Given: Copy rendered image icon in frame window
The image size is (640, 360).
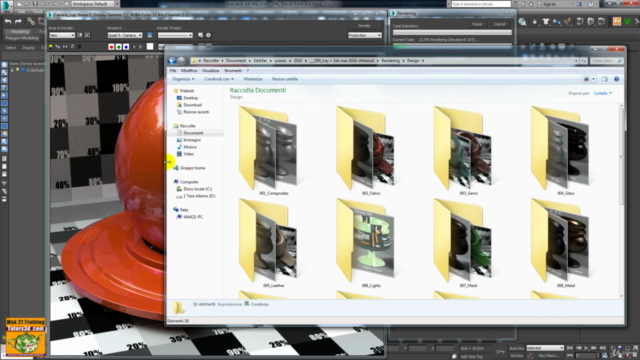Looking at the screenshot, I should click(x=58, y=47).
